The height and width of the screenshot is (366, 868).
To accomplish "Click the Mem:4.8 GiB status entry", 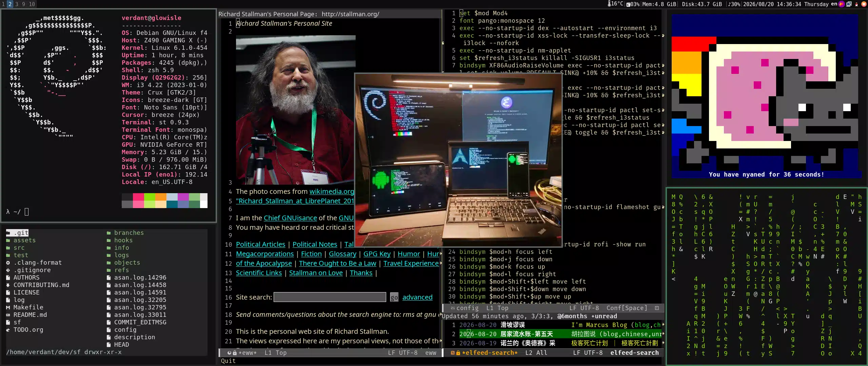I will tap(659, 4).
